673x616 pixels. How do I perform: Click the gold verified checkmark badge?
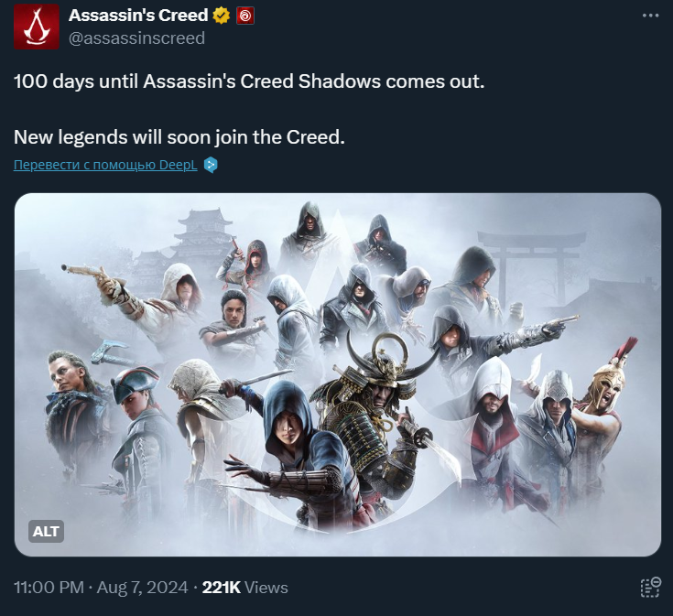tap(222, 16)
